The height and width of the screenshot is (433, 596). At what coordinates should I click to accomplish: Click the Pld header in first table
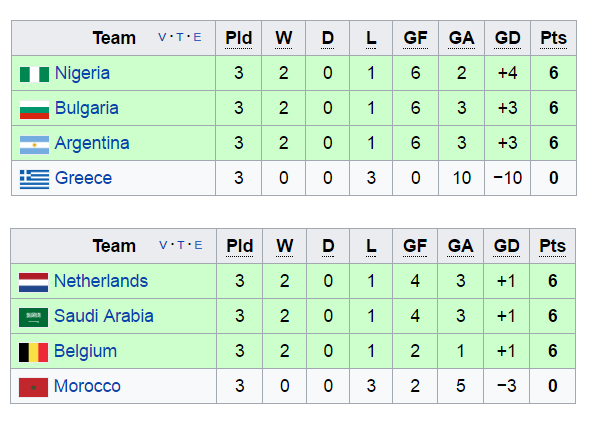click(239, 38)
